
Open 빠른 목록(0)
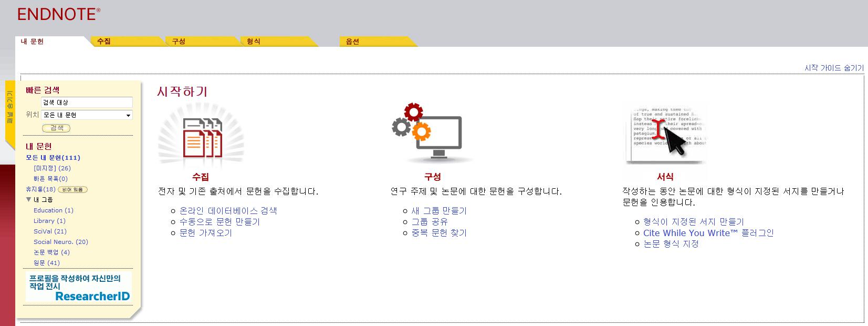(x=50, y=179)
